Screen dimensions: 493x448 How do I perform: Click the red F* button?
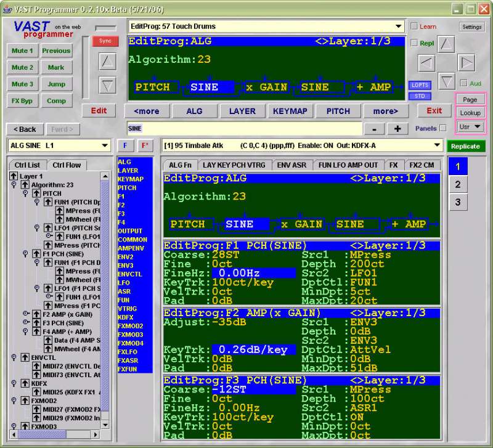(145, 146)
